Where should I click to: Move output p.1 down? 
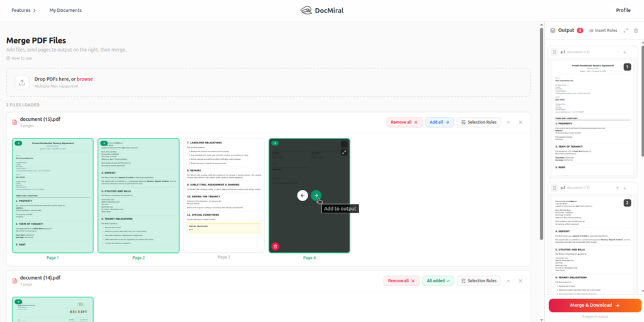coord(625,52)
